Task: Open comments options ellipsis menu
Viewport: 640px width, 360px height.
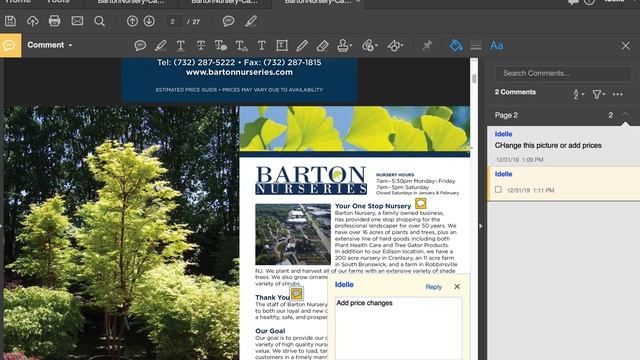Action: [618, 94]
